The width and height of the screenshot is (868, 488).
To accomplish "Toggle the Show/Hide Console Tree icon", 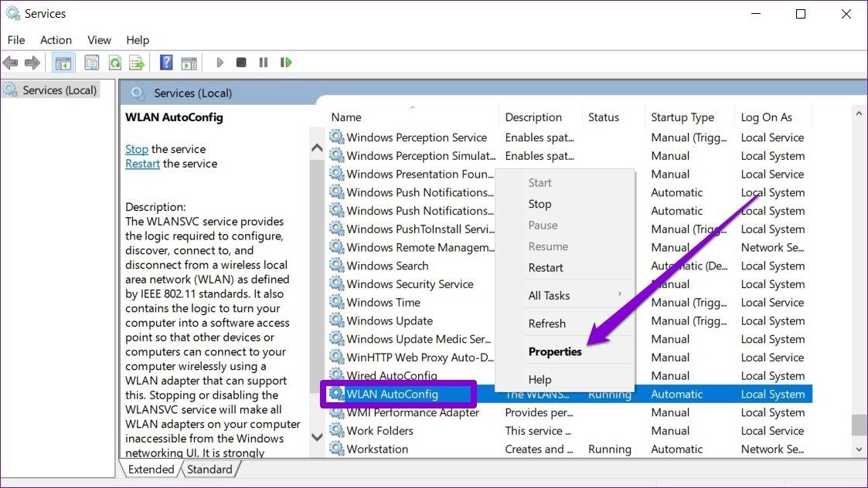I will (63, 63).
